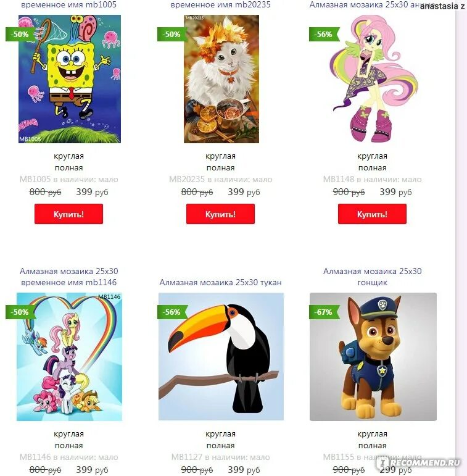Buy the mb20235 cat mosaic
467x476 pixels.
tap(220, 214)
